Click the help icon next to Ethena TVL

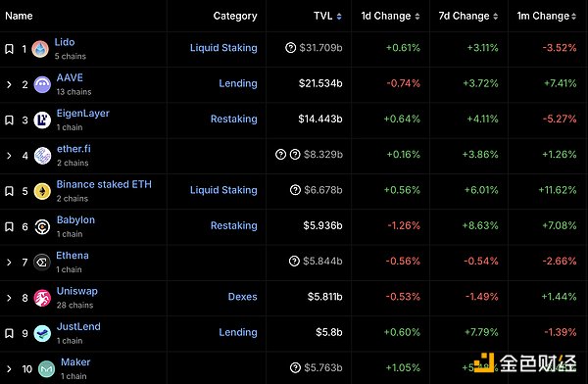294,261
